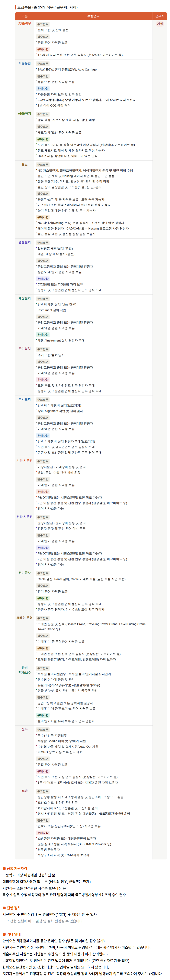Image resolution: width=170 pixels, height=980 pixels.
Task: Click the 심출/마킹 job category label
Action: [24, 114]
